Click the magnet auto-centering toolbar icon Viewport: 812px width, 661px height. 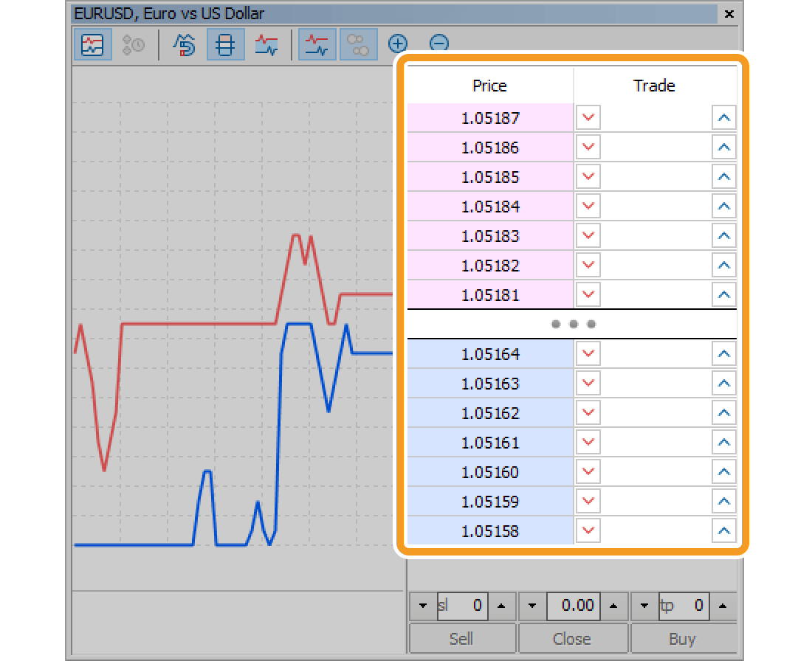pos(184,45)
